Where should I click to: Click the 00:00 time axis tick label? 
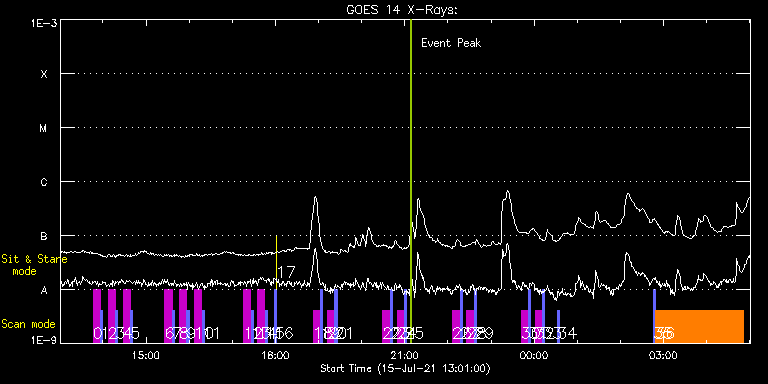[534, 355]
